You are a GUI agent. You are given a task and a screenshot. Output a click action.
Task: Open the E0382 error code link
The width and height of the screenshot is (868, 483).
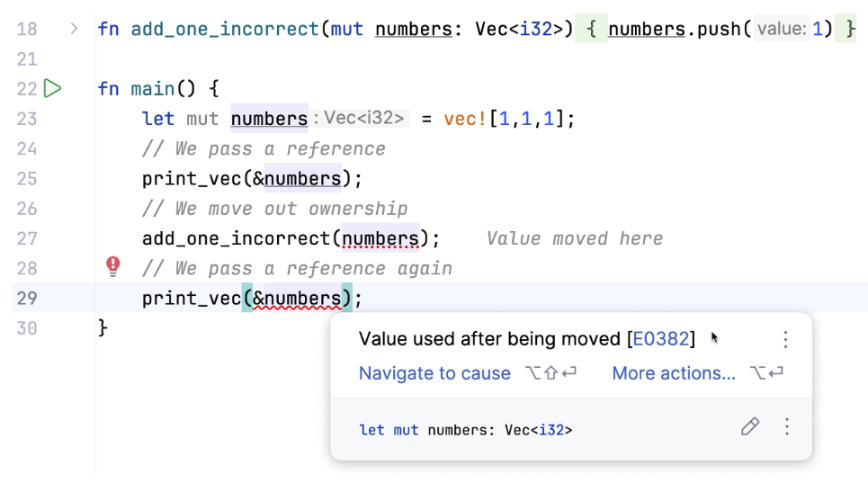tap(661, 339)
